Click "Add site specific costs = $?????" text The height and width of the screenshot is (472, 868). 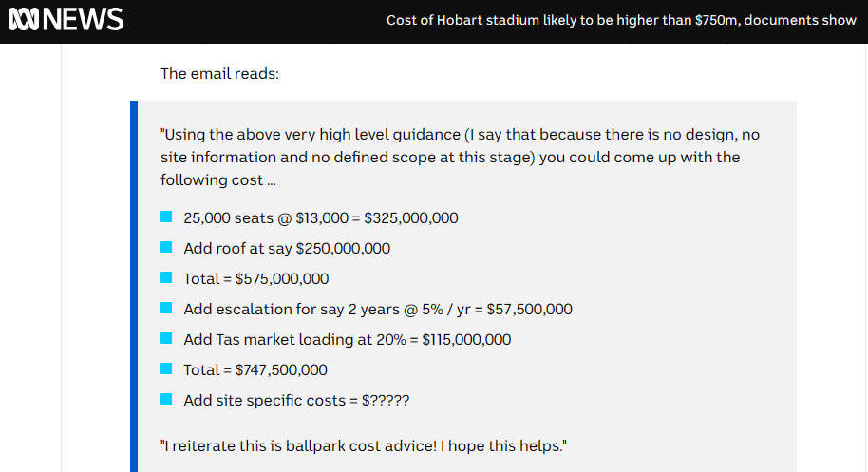(x=296, y=401)
